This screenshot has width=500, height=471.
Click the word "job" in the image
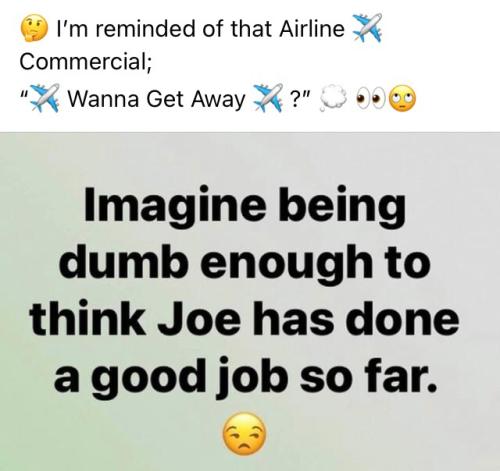click(251, 376)
